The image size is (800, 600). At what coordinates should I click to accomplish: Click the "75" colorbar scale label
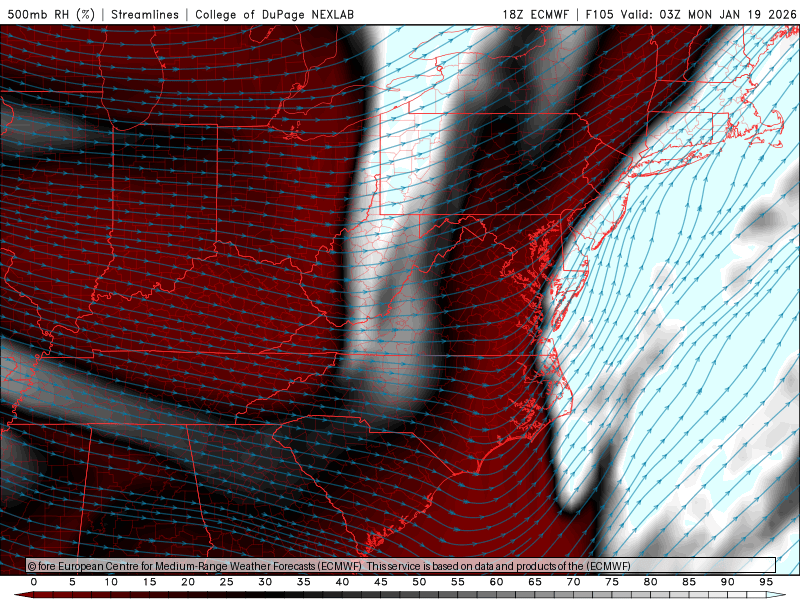coord(612,582)
